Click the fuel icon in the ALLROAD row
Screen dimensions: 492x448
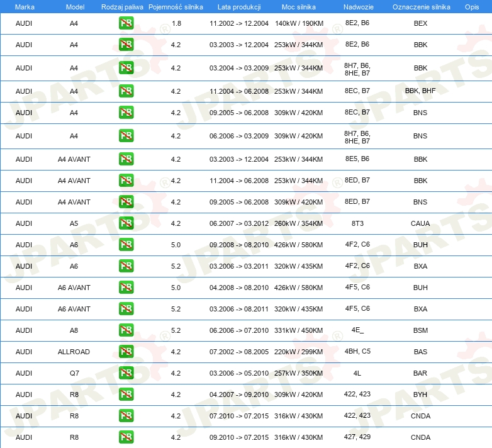[x=126, y=352]
